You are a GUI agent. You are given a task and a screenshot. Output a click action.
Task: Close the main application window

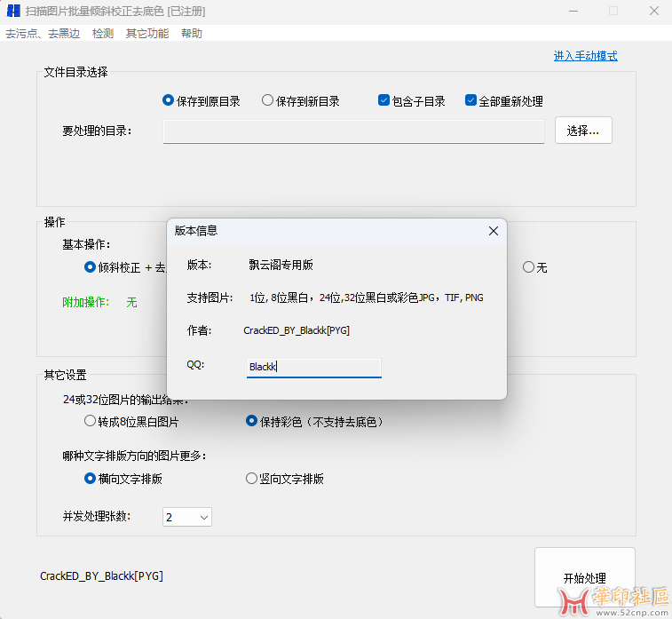(x=654, y=12)
